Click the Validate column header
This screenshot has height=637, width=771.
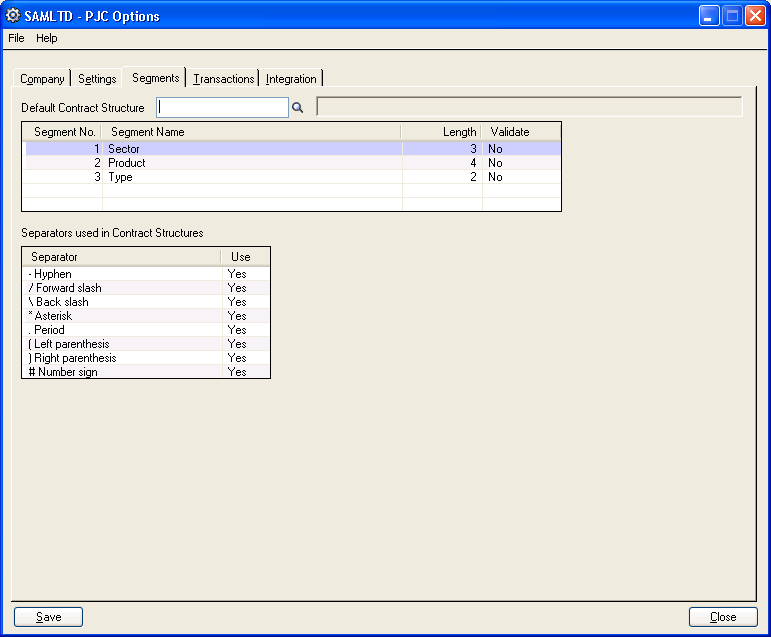[521, 132]
